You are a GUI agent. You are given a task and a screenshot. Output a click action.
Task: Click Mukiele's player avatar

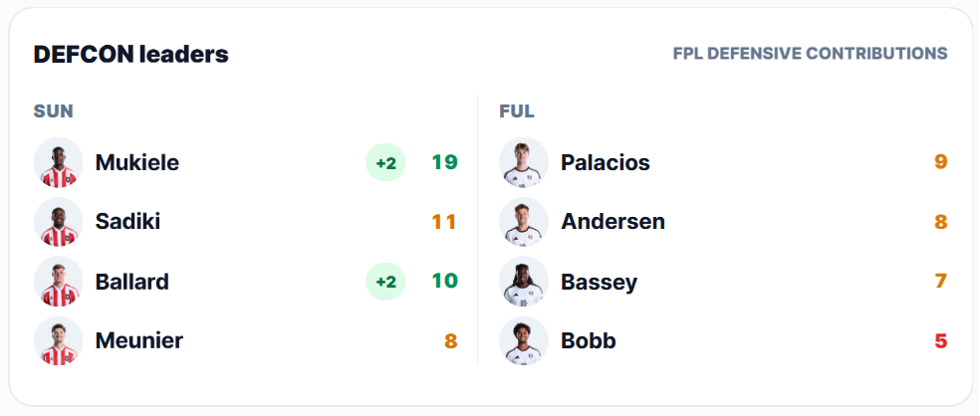coord(58,162)
